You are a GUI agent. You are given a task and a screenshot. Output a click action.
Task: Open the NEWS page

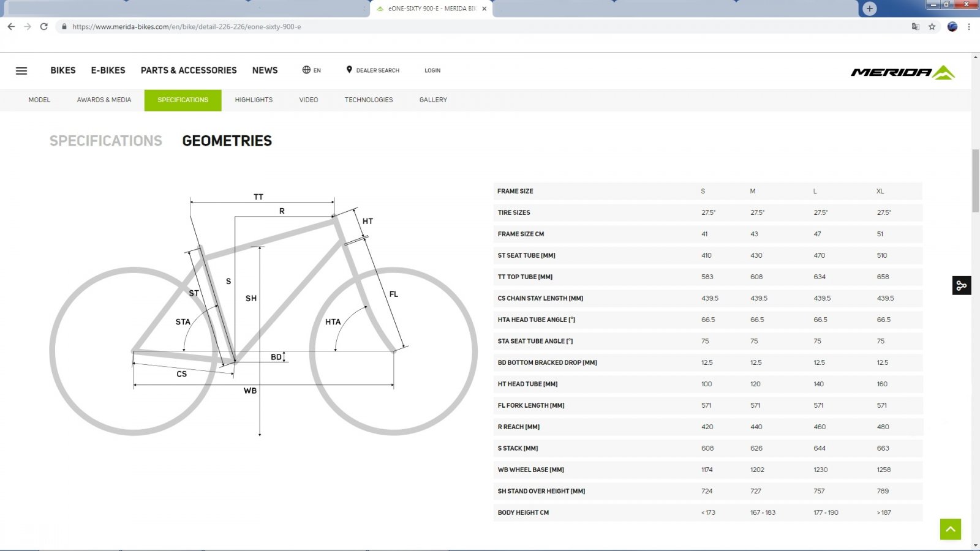[x=265, y=70]
